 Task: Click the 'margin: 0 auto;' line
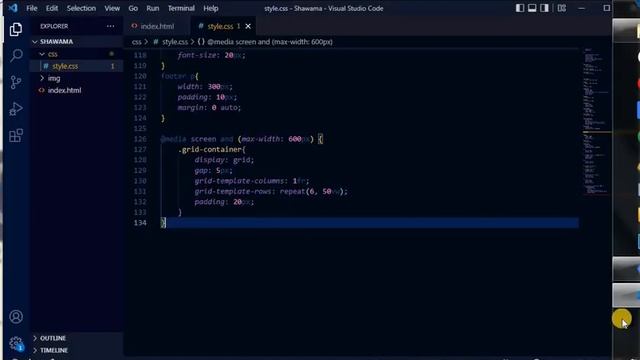209,108
